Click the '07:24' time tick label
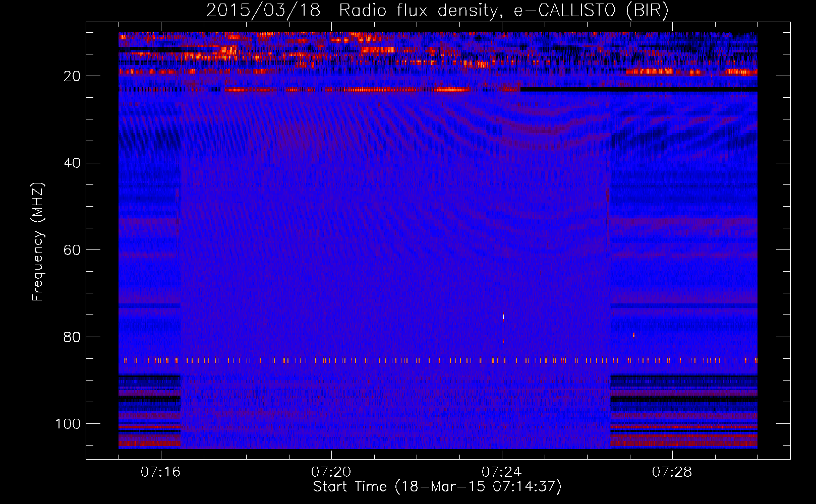The width and height of the screenshot is (816, 504). tap(502, 472)
